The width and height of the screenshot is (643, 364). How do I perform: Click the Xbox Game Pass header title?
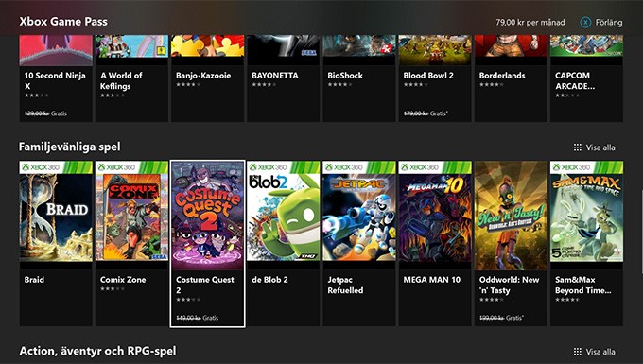63,22
